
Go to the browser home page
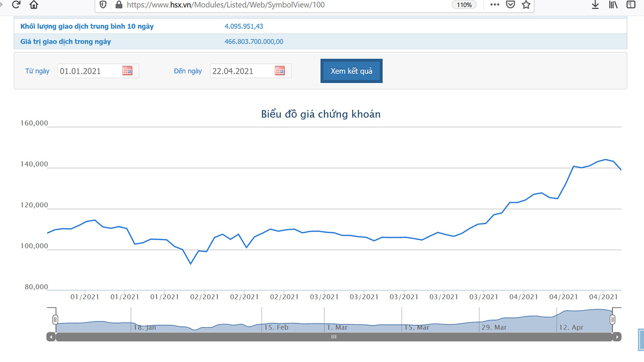point(34,5)
